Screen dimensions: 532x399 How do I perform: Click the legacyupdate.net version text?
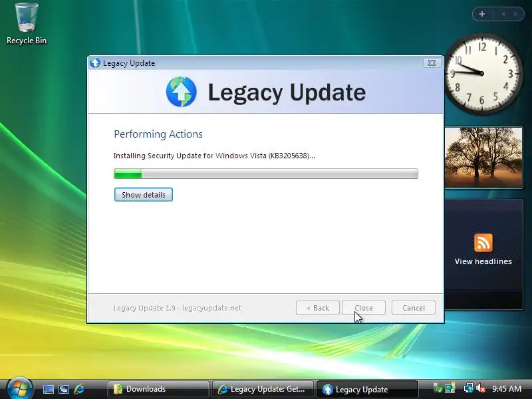tap(178, 308)
